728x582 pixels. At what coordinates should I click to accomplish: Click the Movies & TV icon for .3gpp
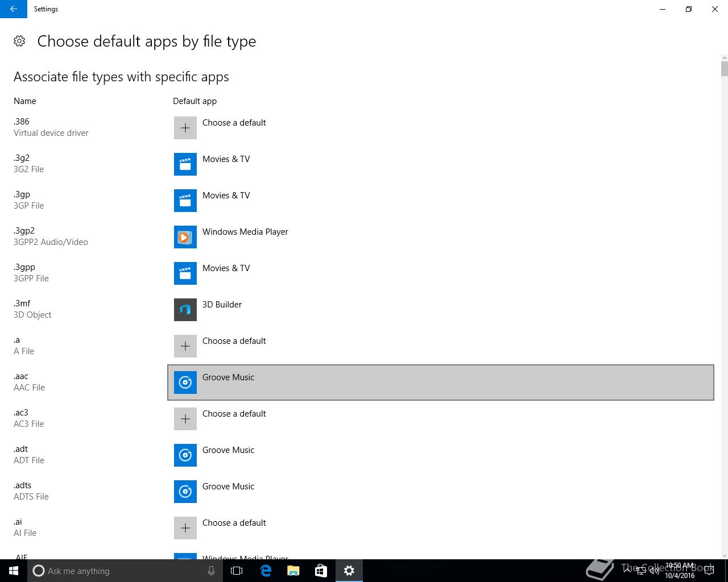click(185, 273)
